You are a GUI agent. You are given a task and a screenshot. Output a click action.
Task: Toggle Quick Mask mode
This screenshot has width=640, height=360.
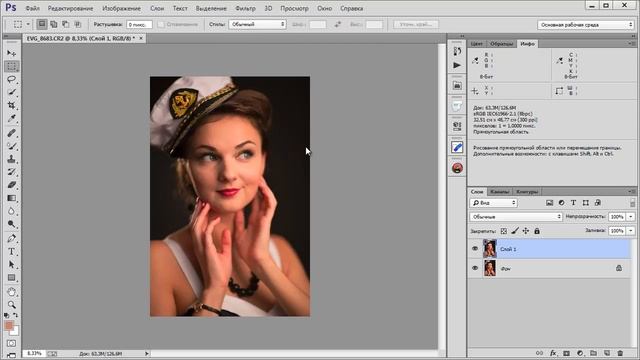pos(11,344)
